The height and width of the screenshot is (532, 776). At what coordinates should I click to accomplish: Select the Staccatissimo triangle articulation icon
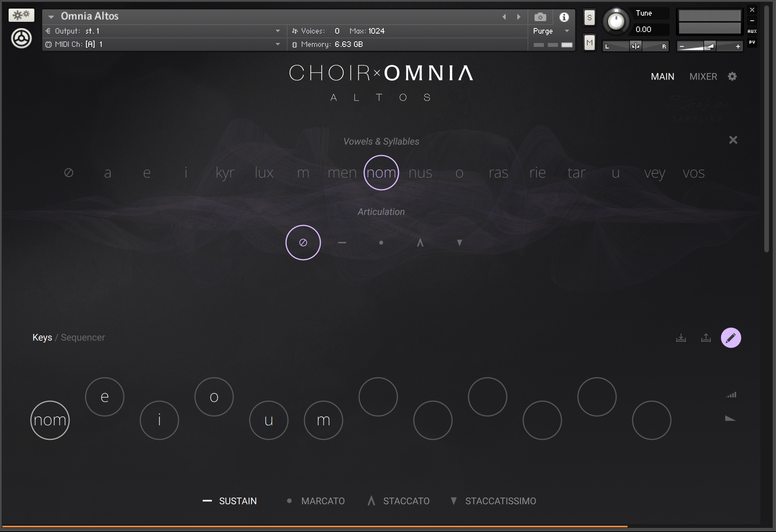click(x=459, y=242)
